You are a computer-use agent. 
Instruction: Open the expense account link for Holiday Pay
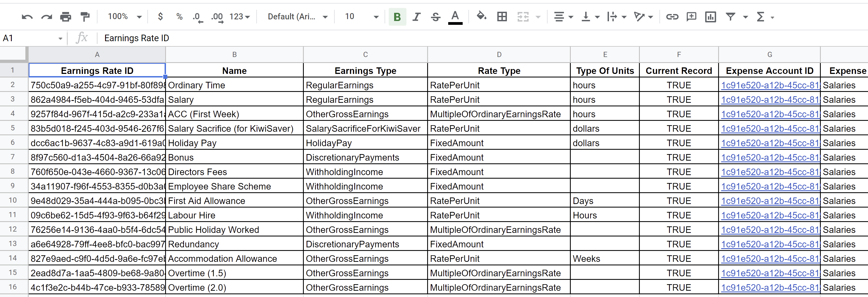tap(770, 143)
